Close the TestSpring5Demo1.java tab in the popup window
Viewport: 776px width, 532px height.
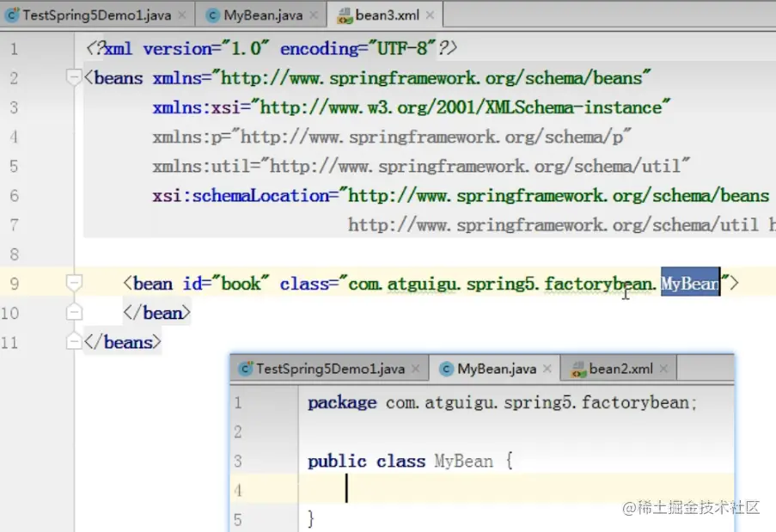416,369
